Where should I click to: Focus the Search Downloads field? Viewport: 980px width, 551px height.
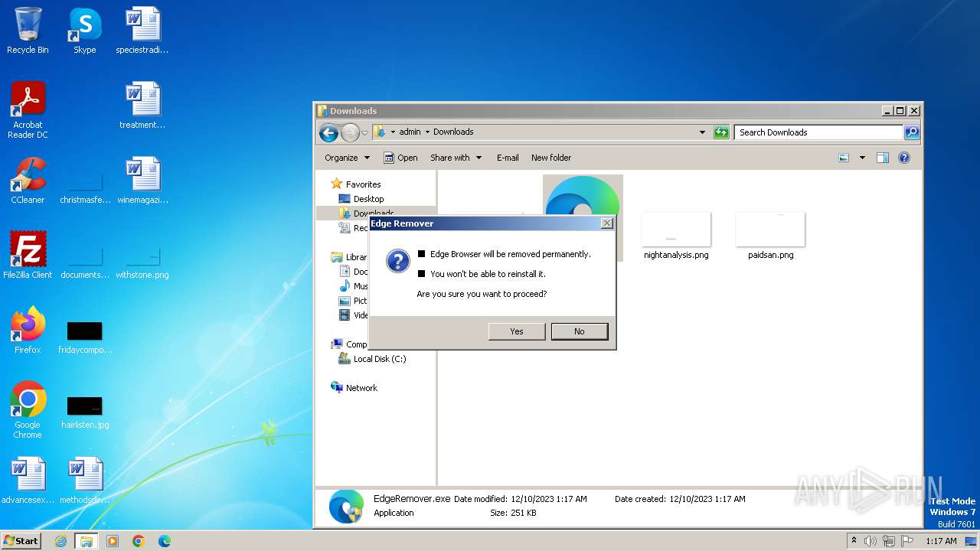pyautogui.click(x=818, y=132)
